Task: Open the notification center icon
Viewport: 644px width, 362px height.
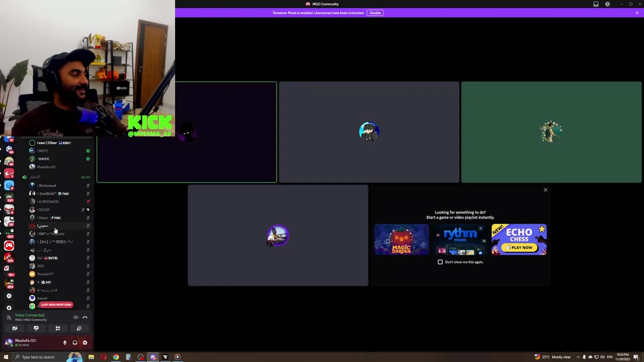Action: [x=637, y=357]
